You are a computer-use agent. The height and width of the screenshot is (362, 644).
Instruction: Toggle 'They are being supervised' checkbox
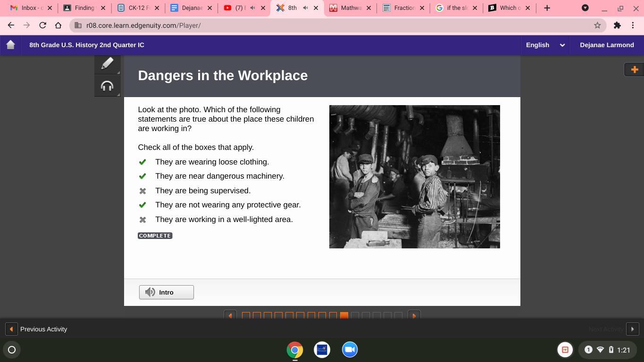tap(142, 191)
